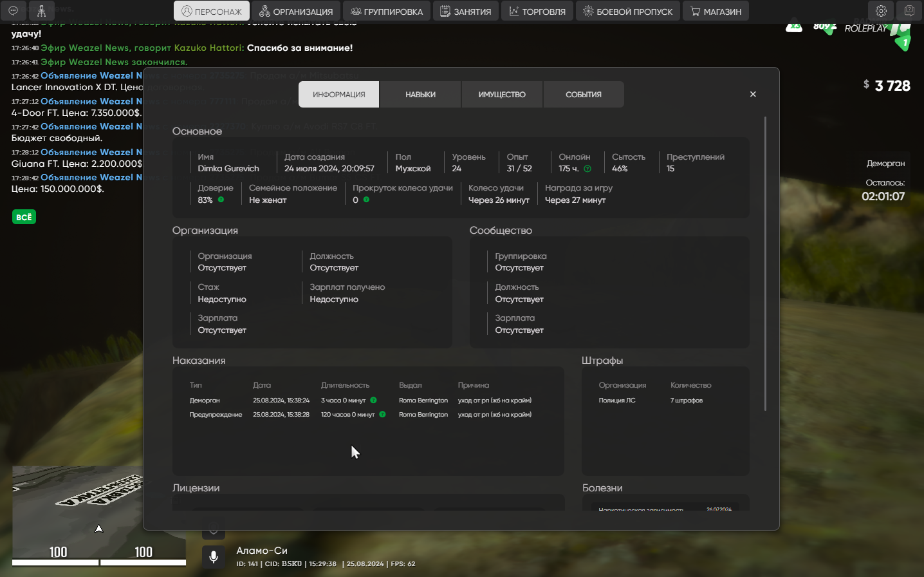Click the green info icon beside Доверие 83%
This screenshot has height=577, width=924.
point(221,200)
